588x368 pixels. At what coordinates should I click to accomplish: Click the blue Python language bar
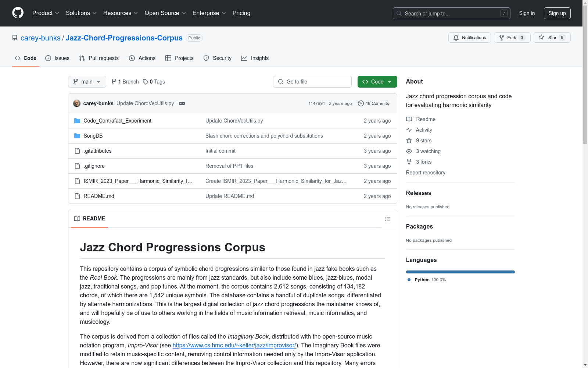[460, 272]
